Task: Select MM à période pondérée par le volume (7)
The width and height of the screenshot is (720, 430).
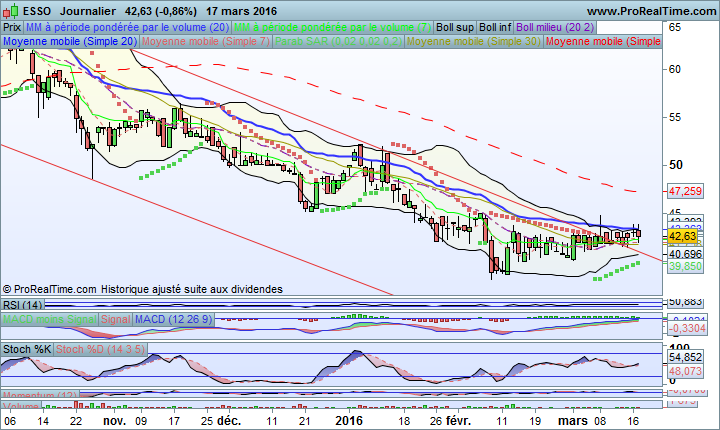Action: click(x=332, y=27)
